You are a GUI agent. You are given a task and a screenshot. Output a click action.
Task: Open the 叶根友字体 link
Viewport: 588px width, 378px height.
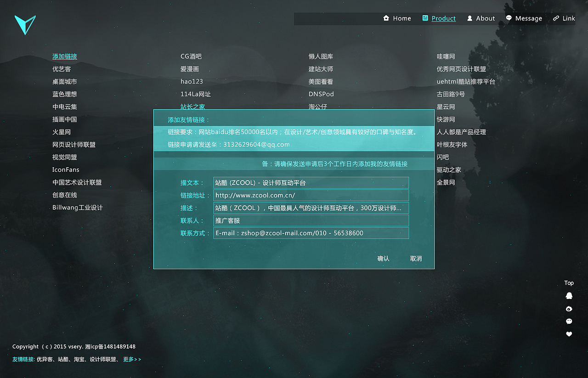(x=452, y=145)
